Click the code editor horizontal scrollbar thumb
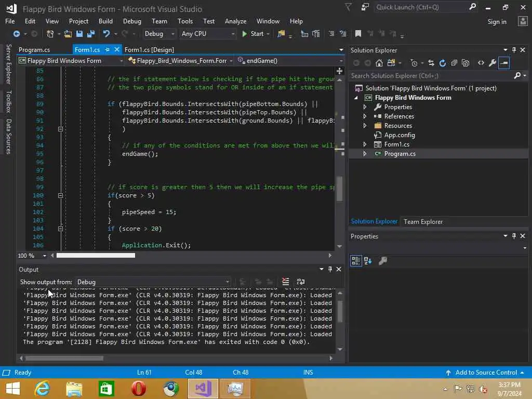 [96, 256]
